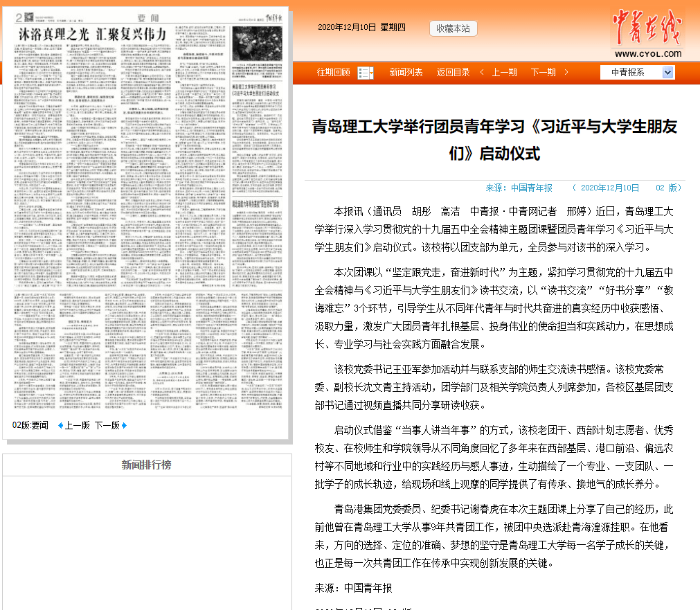Click the blue arrow beside 下一版
700x610 pixels.
[125, 425]
